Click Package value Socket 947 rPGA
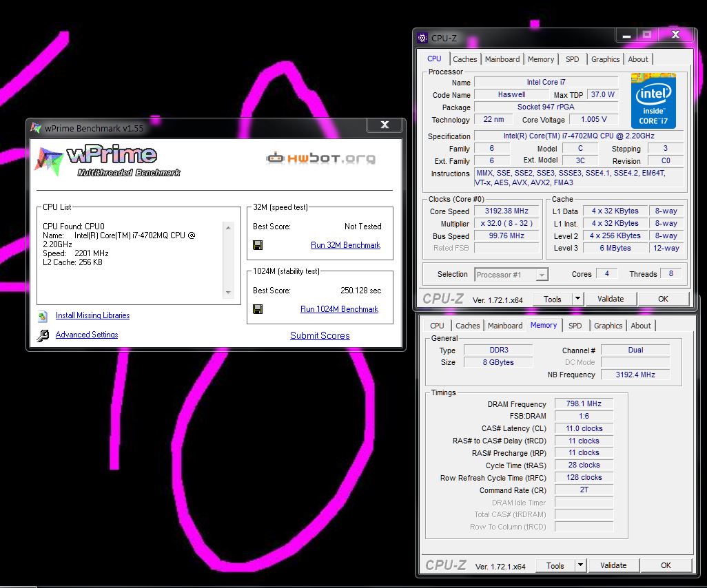The width and height of the screenshot is (707, 588). click(546, 107)
